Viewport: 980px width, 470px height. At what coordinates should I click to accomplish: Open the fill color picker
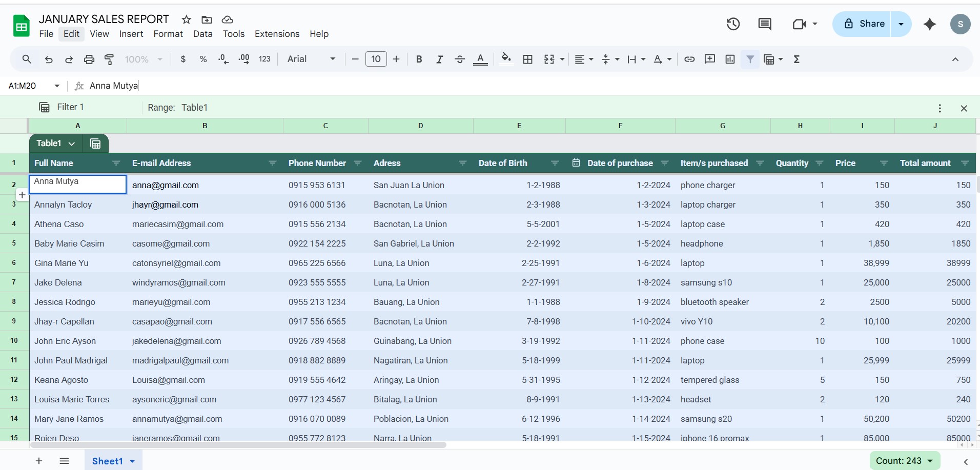click(x=506, y=58)
